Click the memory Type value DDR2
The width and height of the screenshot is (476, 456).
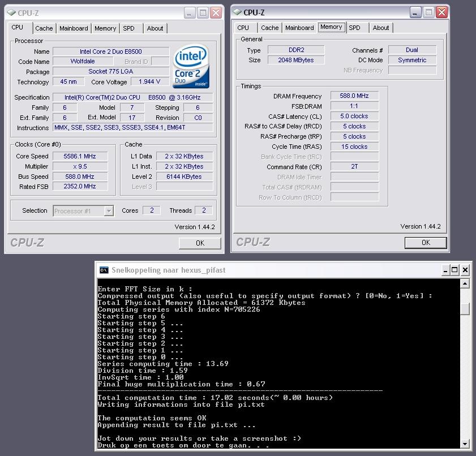pos(296,50)
